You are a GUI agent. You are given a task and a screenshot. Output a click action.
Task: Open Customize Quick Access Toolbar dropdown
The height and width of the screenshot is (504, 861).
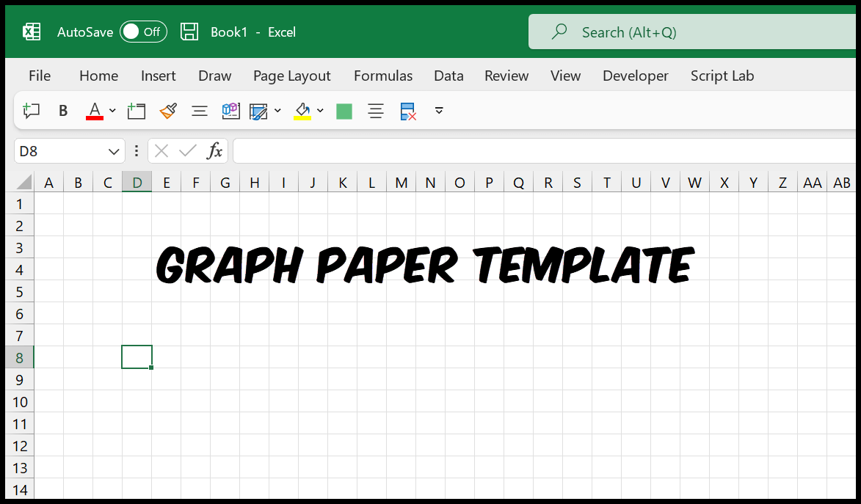pos(439,111)
